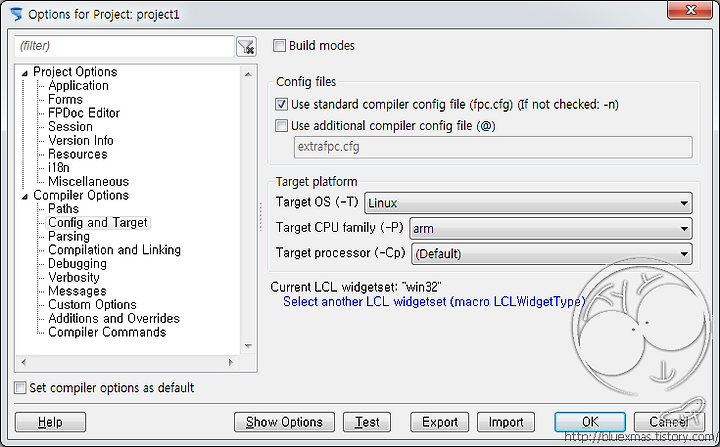Image resolution: width=720 pixels, height=447 pixels.
Task: Select Additions and Overrides
Action: [114, 318]
